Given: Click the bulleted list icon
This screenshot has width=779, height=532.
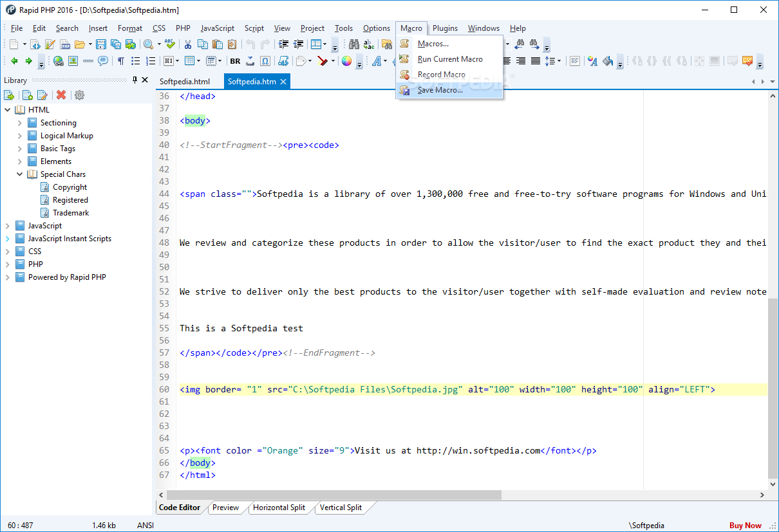Looking at the screenshot, I should (x=136, y=61).
